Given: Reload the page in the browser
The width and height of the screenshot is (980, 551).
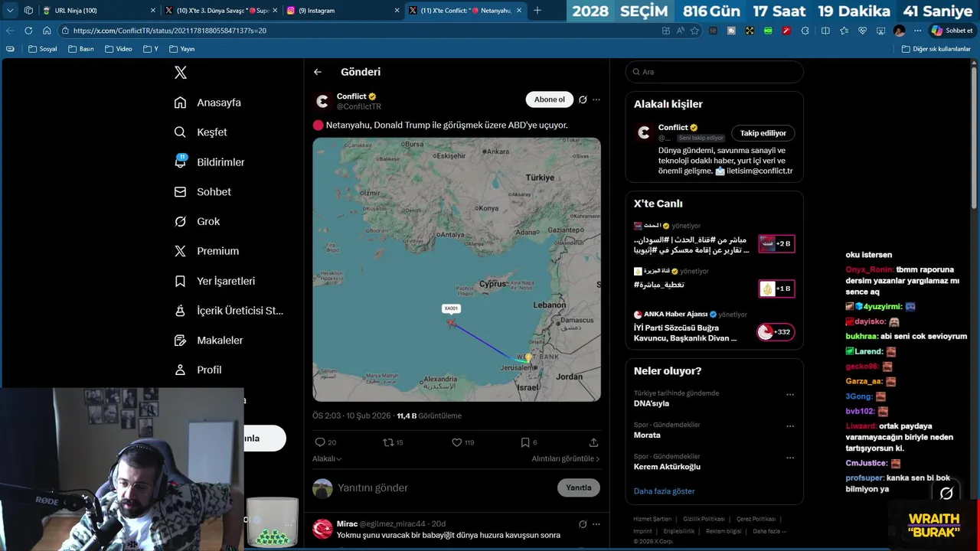Looking at the screenshot, I should click(28, 31).
